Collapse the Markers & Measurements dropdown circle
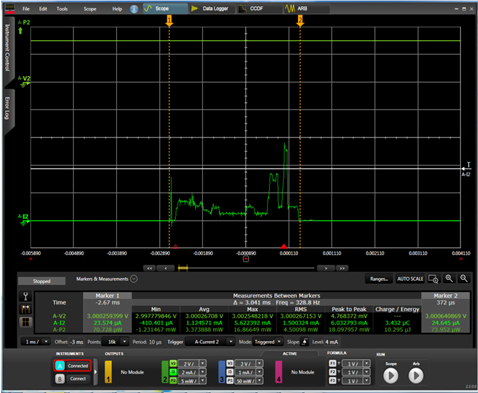The image size is (478, 393). [134, 279]
